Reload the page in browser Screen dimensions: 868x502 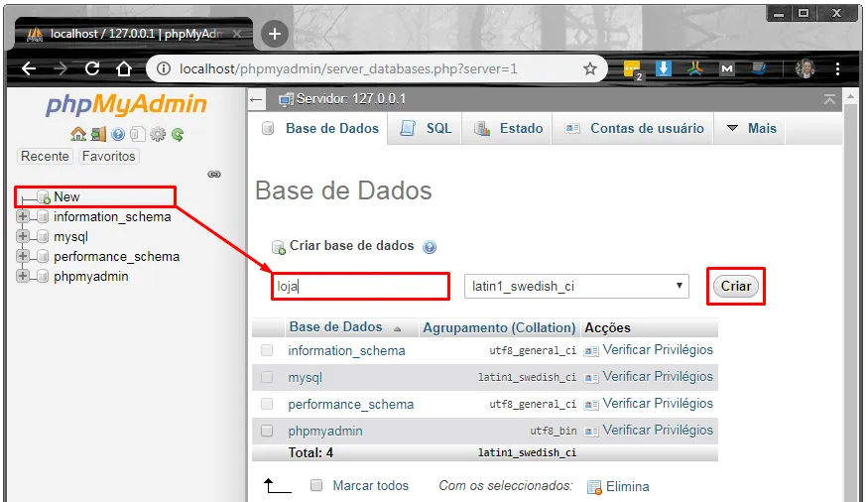click(92, 68)
